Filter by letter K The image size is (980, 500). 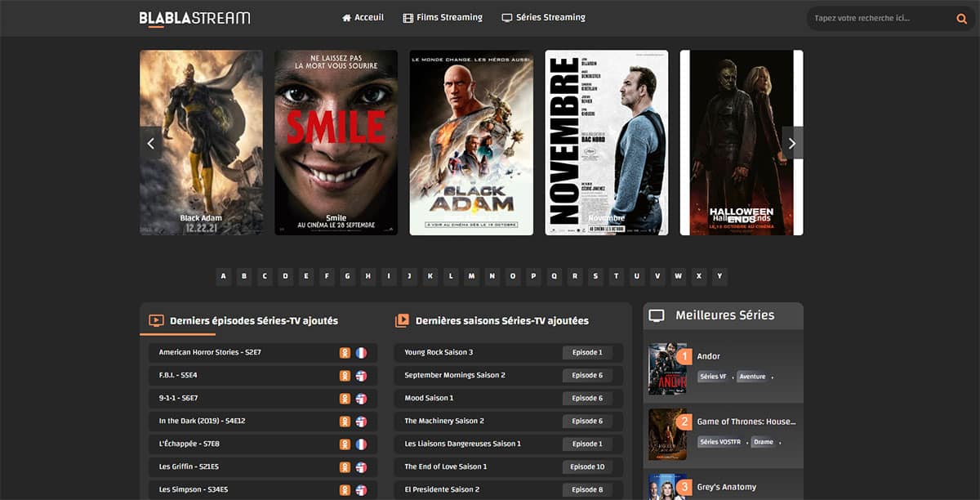430,276
